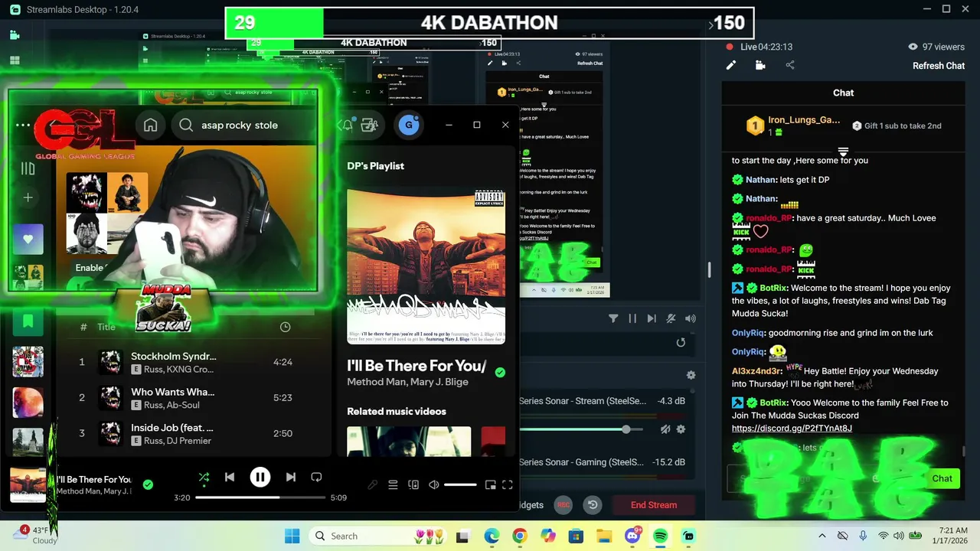
Task: Toggle shuffle in Spotify player
Action: point(204,477)
